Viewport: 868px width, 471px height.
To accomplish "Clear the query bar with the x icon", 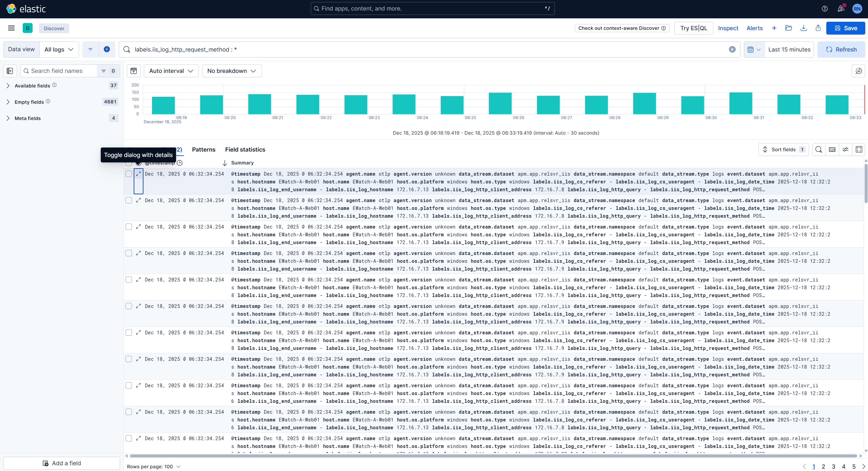I will tap(732, 49).
